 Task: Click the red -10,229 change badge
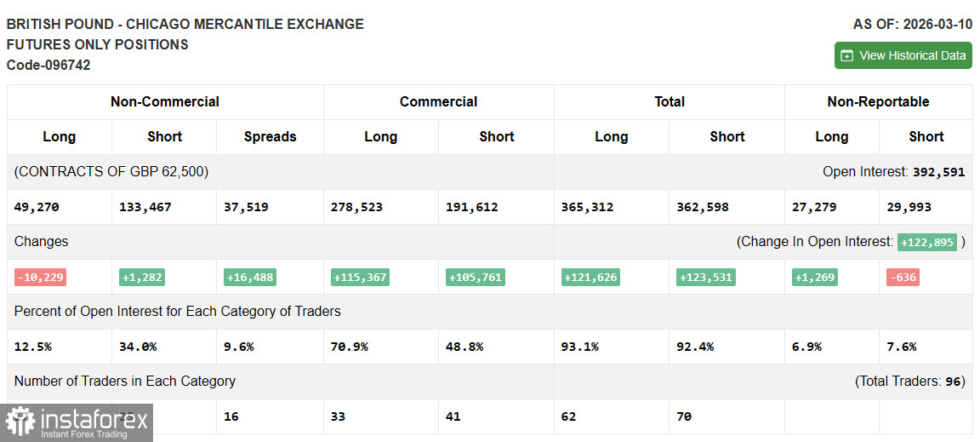click(40, 277)
